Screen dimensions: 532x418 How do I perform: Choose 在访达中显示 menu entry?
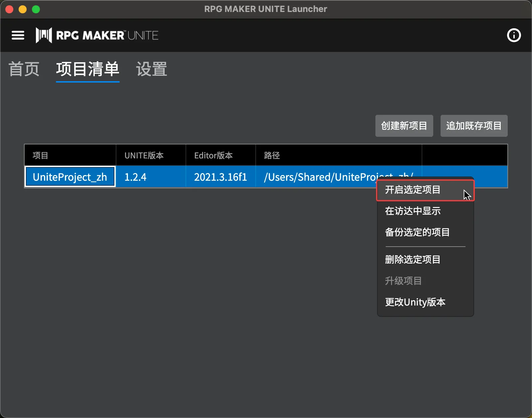(425, 211)
